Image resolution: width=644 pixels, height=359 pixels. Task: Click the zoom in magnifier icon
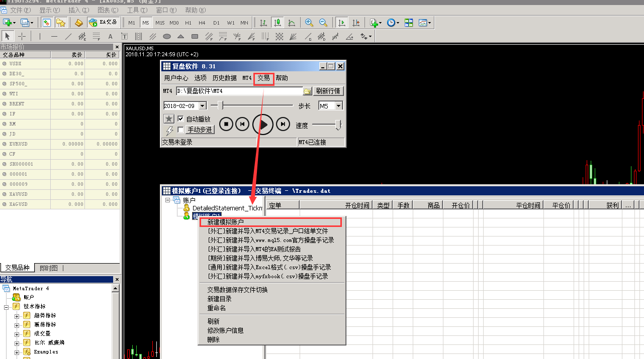point(309,23)
